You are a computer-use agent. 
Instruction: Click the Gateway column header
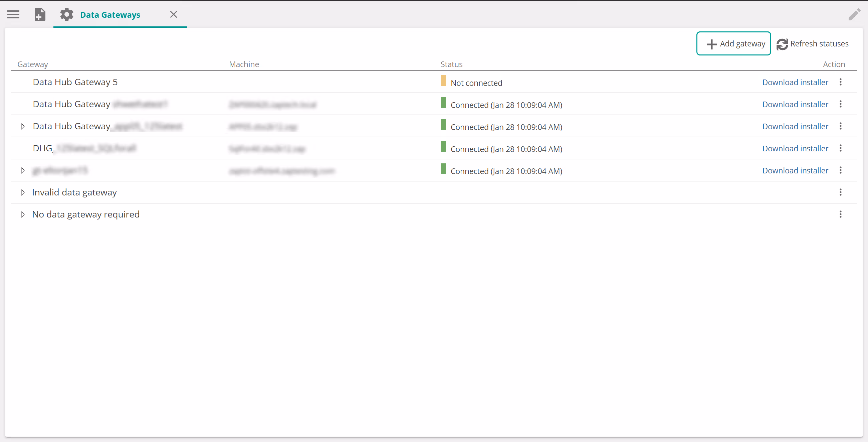click(x=33, y=64)
